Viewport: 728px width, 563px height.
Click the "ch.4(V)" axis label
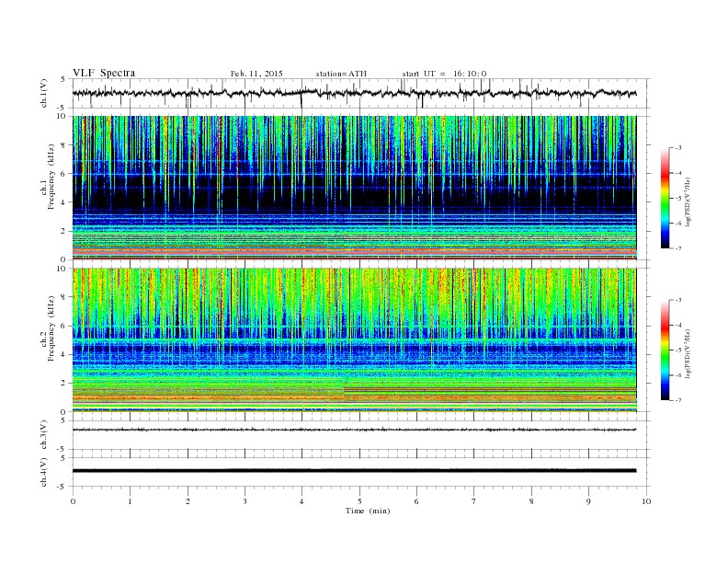(44, 473)
